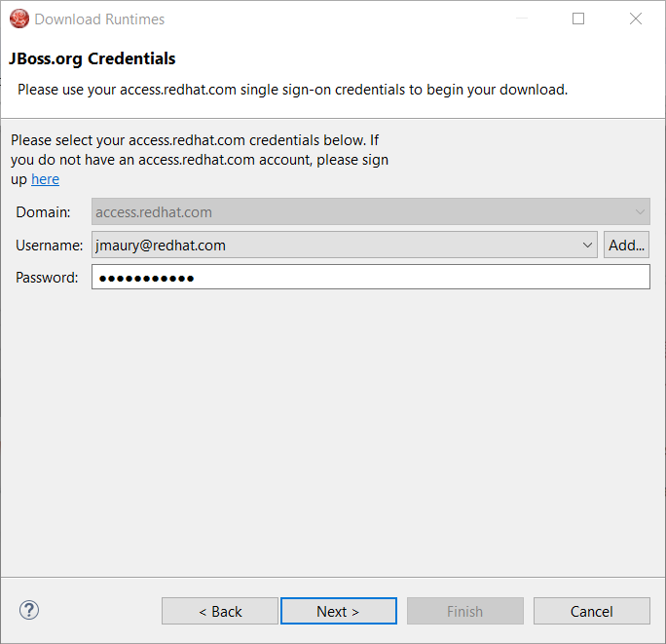Click the JBoss.org Credentials heading
This screenshot has width=666, height=644.
point(92,58)
